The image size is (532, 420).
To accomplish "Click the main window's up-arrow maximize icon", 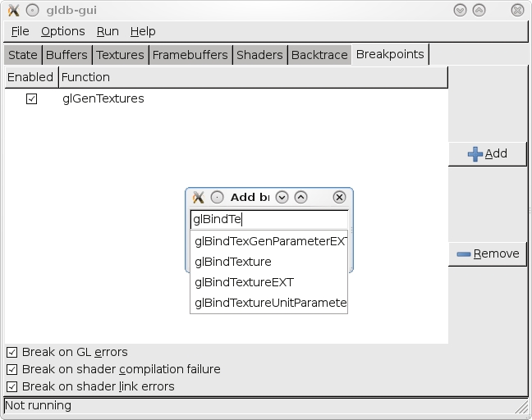I will coord(479,10).
